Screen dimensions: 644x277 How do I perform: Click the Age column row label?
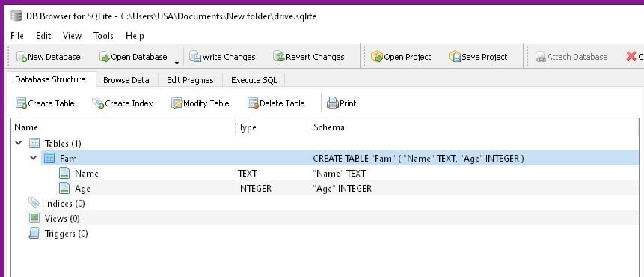coord(82,189)
